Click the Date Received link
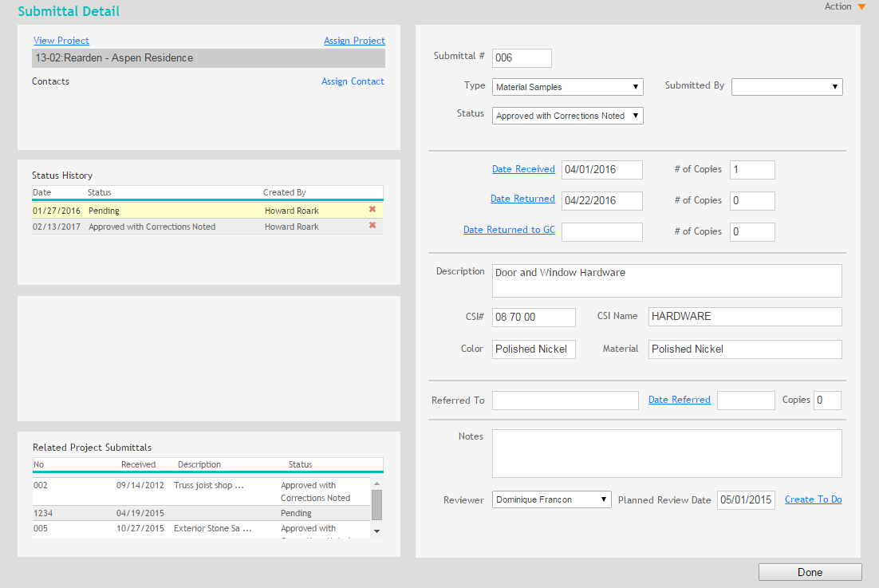This screenshot has width=879, height=588. pyautogui.click(x=523, y=169)
